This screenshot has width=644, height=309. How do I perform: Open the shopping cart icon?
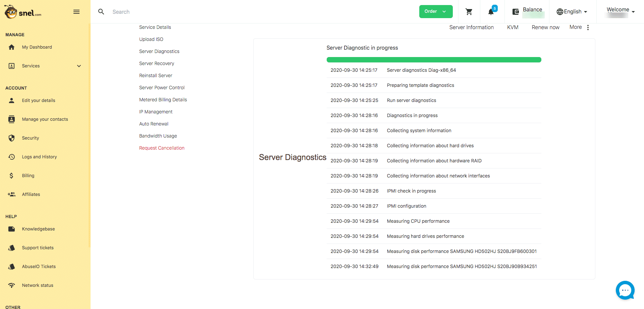(x=469, y=12)
